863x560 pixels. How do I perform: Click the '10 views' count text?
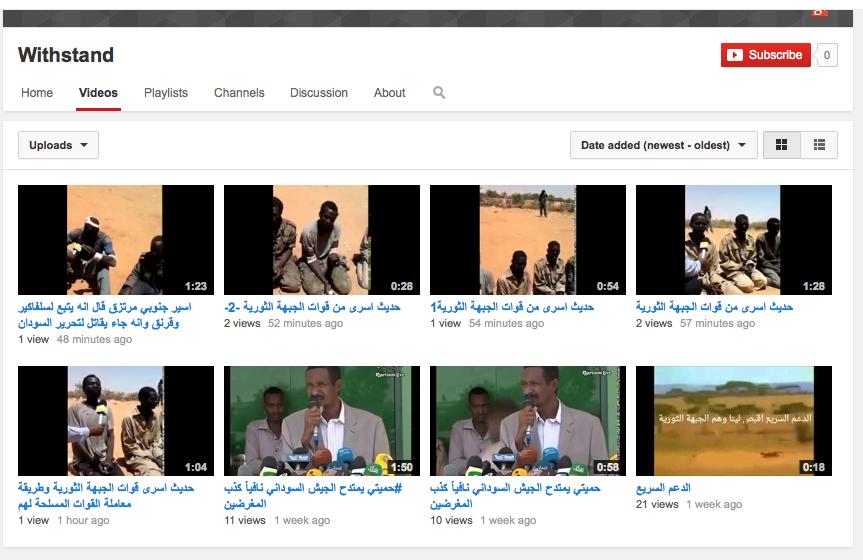451,520
